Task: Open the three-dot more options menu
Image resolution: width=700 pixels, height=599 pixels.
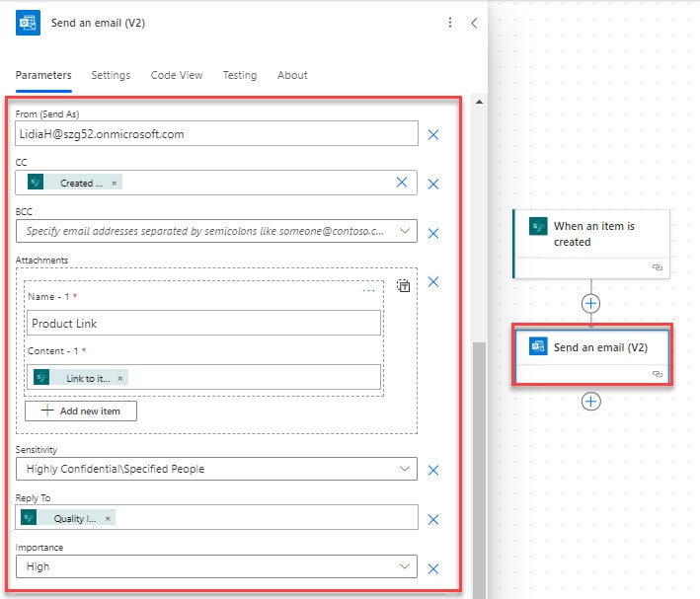Action: click(450, 23)
